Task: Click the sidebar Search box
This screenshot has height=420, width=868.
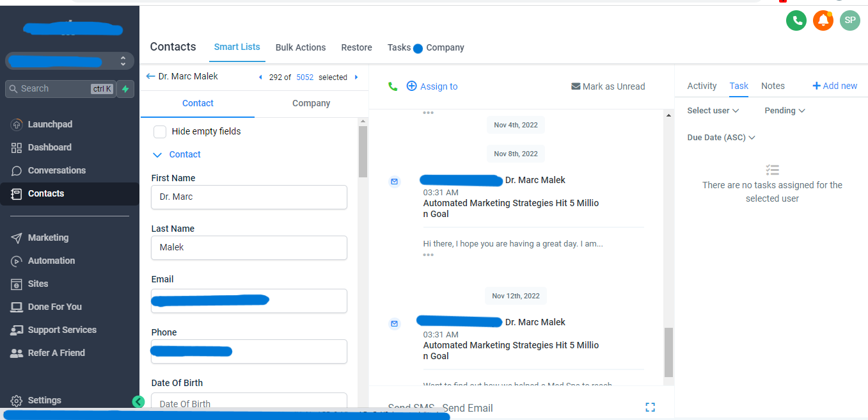Action: (x=61, y=89)
